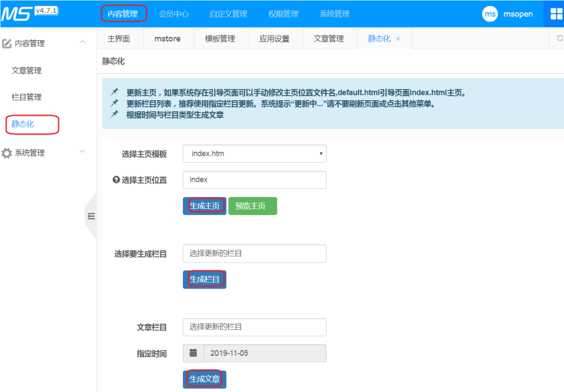The width and height of the screenshot is (564, 392).
Task: Switch to the 主界面 tab
Action: click(x=119, y=39)
